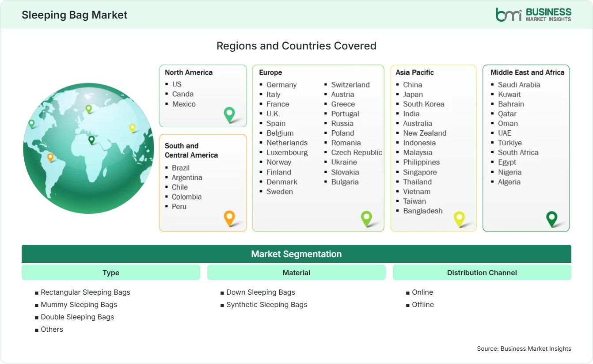Click South Africa in the list
The height and width of the screenshot is (364, 593).
(x=518, y=152)
